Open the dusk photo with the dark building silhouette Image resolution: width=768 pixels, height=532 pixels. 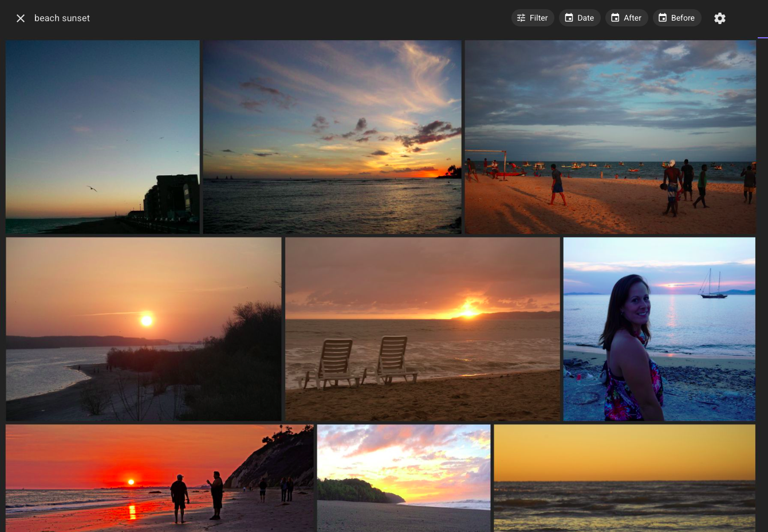click(x=103, y=137)
